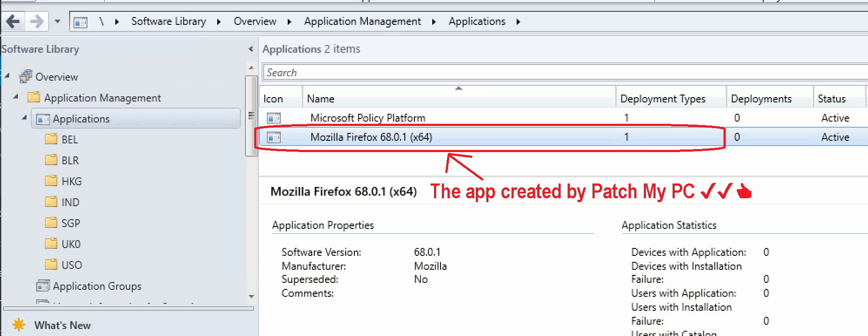Collapse the Applications tree node
The image size is (868, 336).
tap(24, 118)
